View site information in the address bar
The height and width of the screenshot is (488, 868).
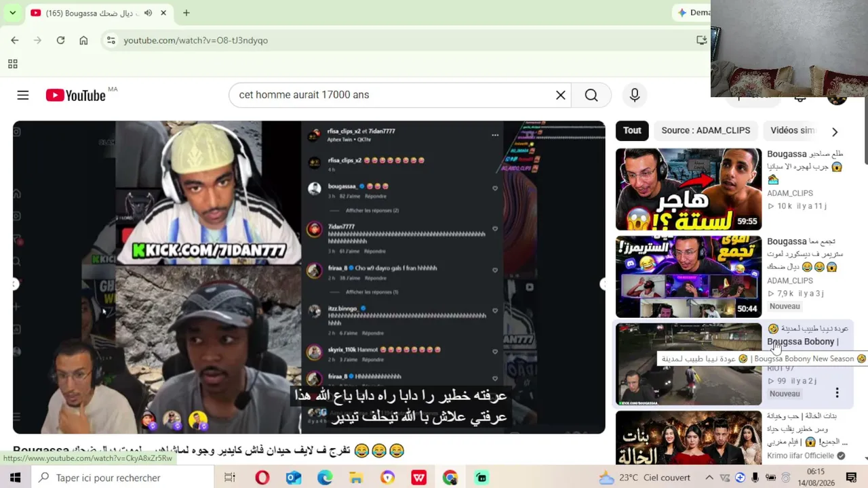click(x=111, y=41)
